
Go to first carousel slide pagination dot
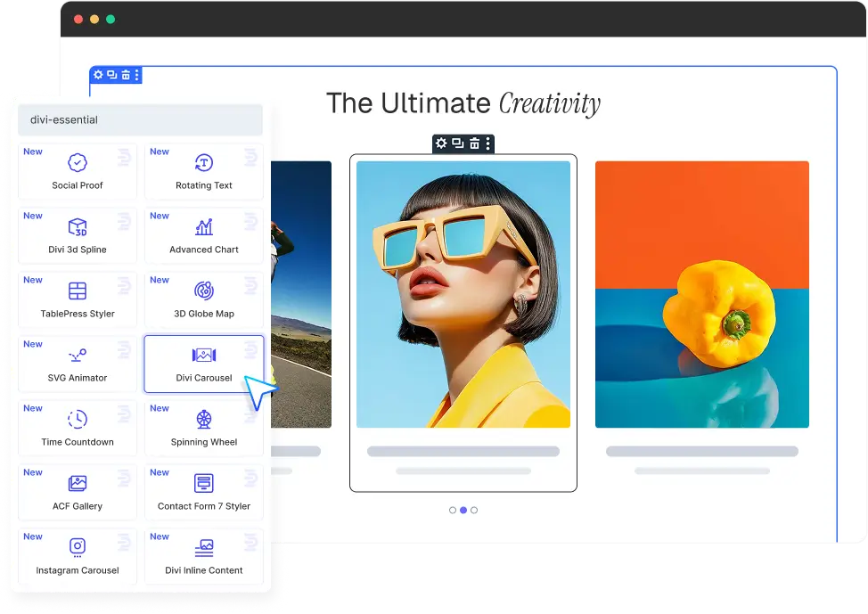pos(453,511)
